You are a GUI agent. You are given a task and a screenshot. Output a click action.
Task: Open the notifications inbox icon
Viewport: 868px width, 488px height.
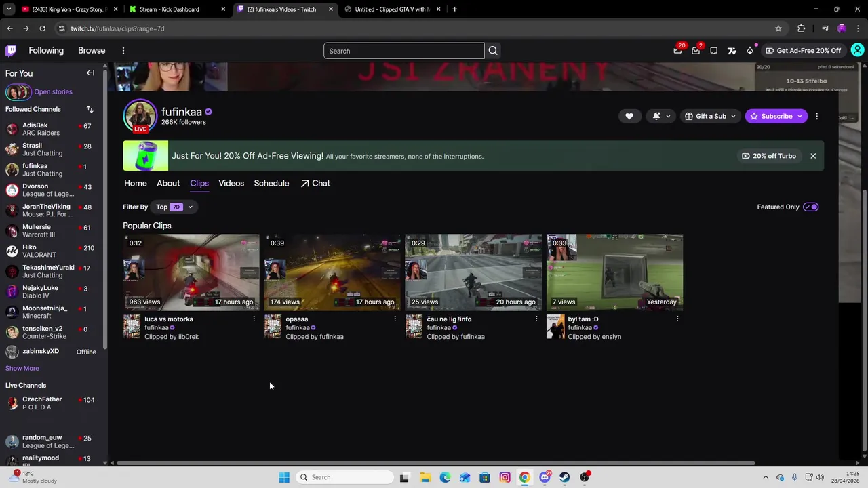[x=696, y=50]
